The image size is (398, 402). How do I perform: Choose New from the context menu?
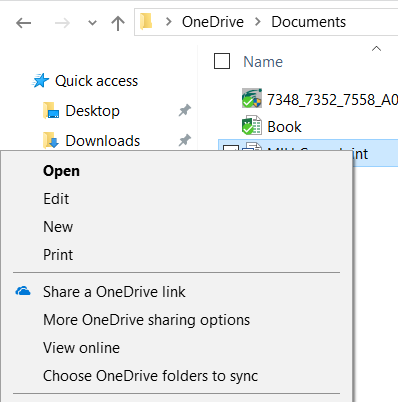(58, 227)
